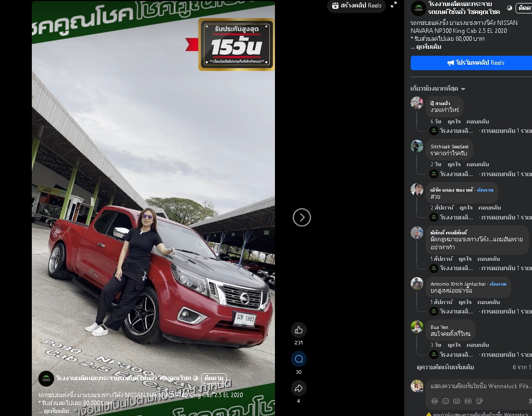The image size is (532, 416).
Task: Like the ผิดกฎหมายแซงทางโค้ง comment
Action: click(x=465, y=259)
